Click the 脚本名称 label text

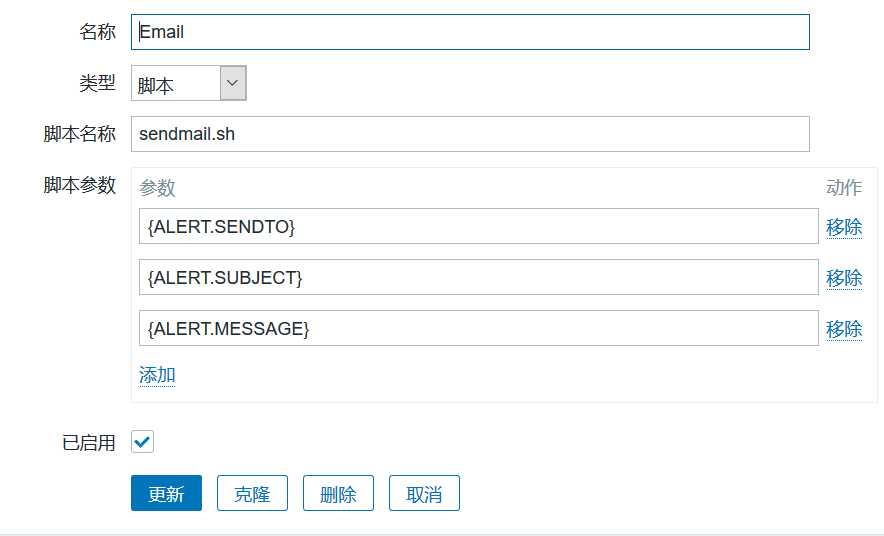click(x=80, y=134)
